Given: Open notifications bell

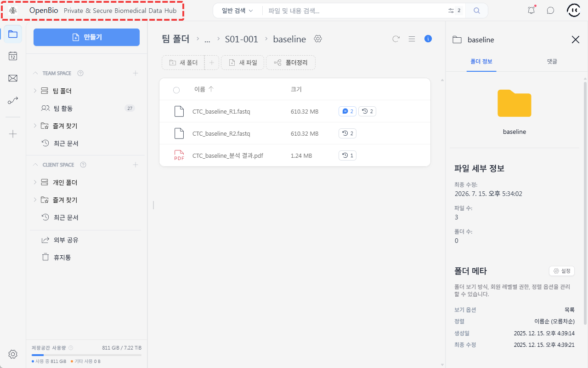Looking at the screenshot, I should point(531,10).
